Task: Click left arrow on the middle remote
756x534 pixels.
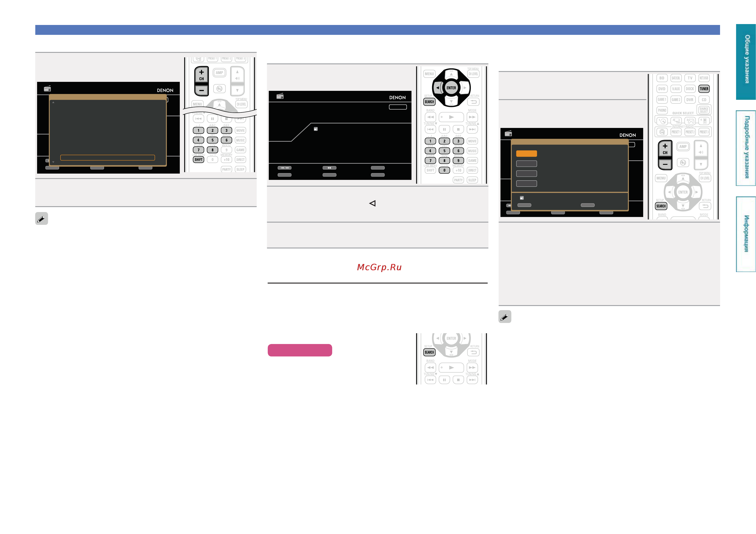Action: click(x=437, y=88)
